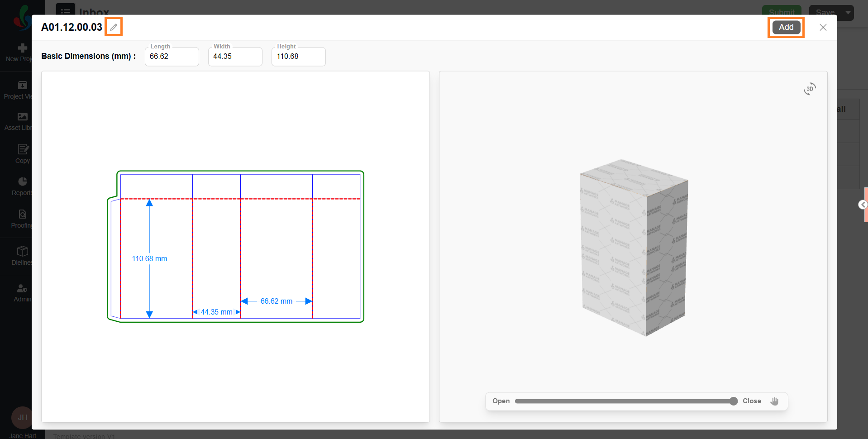Screen dimensions: 868x439
Task: Select the Copy sidebar icon
Action: click(x=23, y=154)
